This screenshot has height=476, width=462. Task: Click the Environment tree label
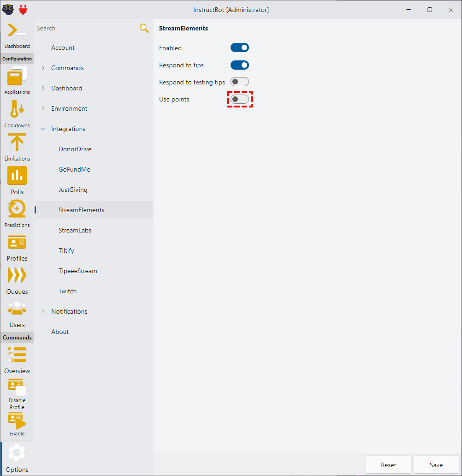coord(69,109)
